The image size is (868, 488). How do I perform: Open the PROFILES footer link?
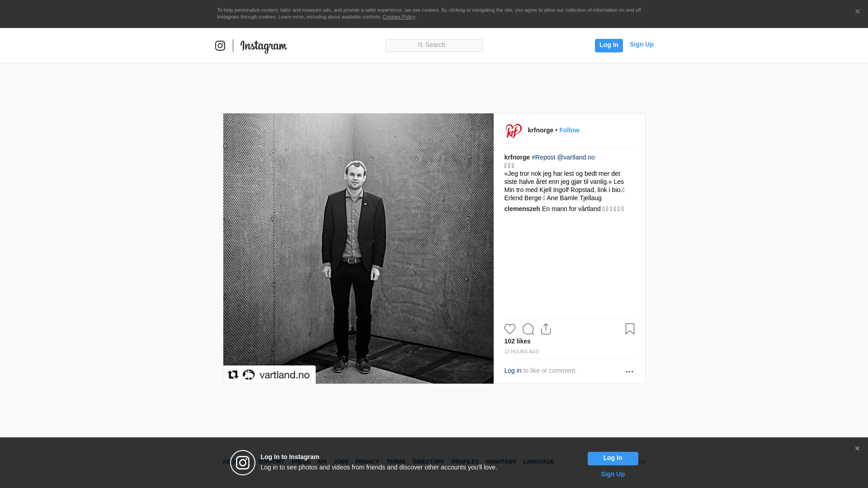[x=465, y=462]
